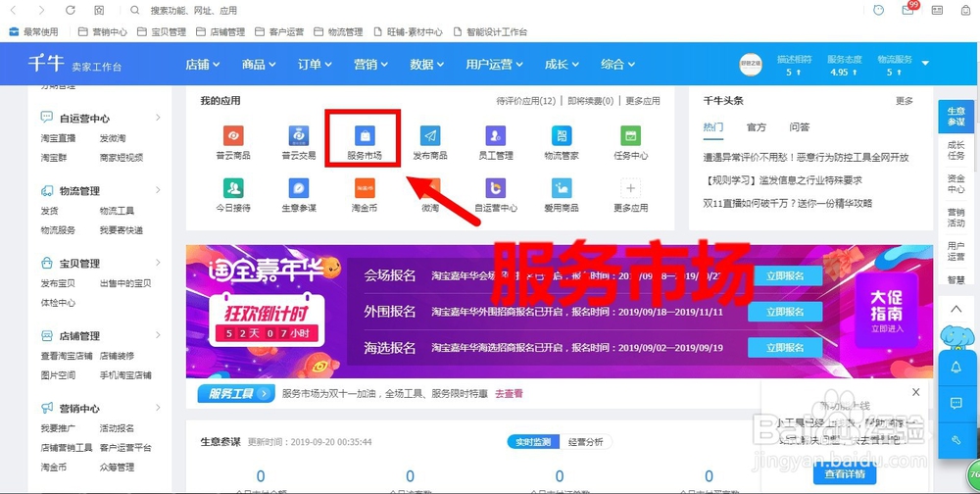The image size is (980, 494).
Task: Click the plus icon for 更多应用
Action: [x=630, y=187]
